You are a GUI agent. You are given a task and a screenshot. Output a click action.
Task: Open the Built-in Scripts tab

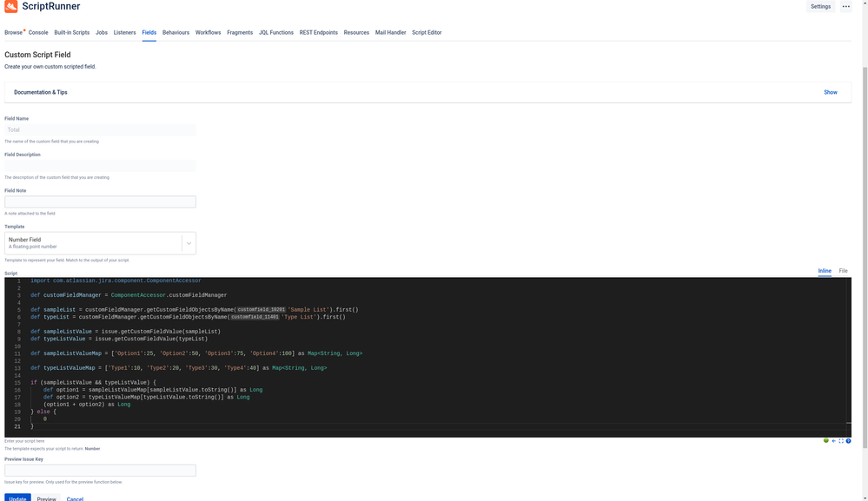[x=71, y=33]
